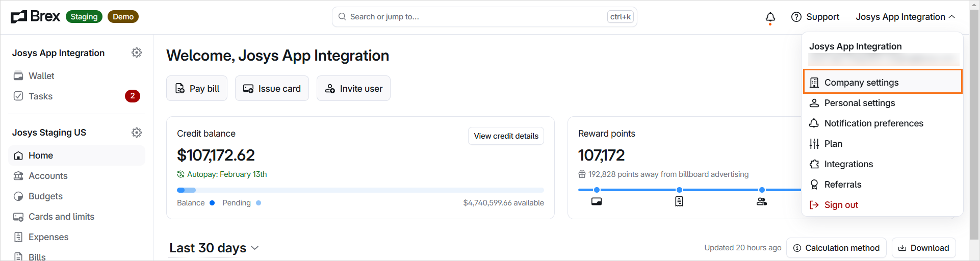
Task: Open the notifications bell
Action: click(770, 17)
